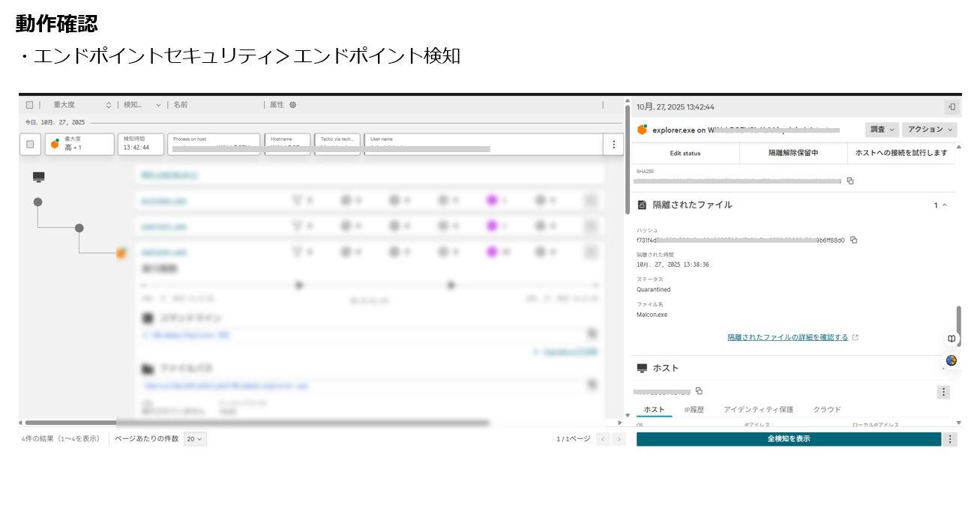The height and width of the screenshot is (505, 980).
Task: Switch to the IP履歴 tab
Action: tap(694, 410)
